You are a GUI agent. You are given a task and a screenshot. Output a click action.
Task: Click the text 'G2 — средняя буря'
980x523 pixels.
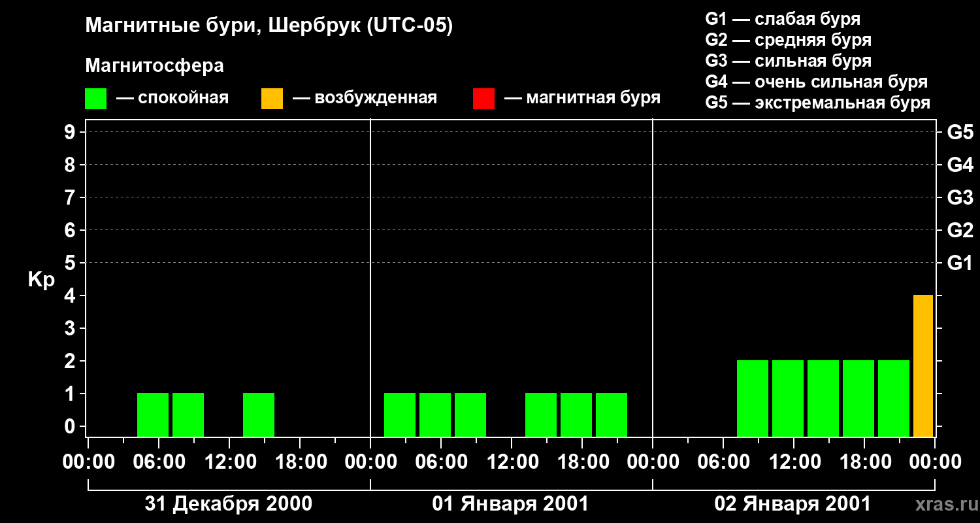click(x=789, y=40)
